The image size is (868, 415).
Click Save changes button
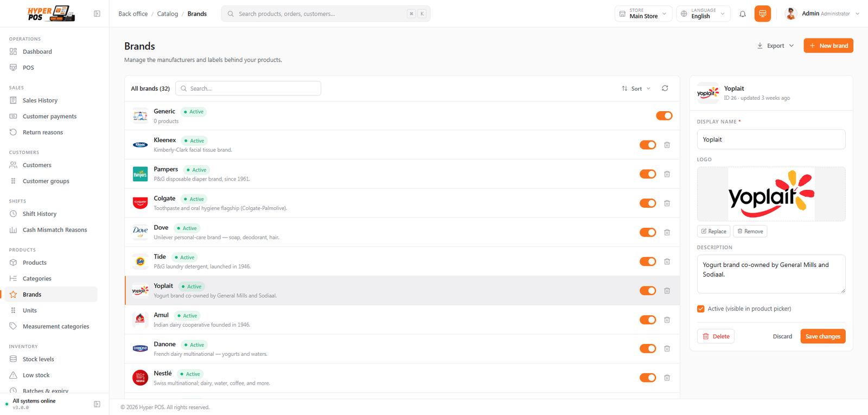pos(823,336)
